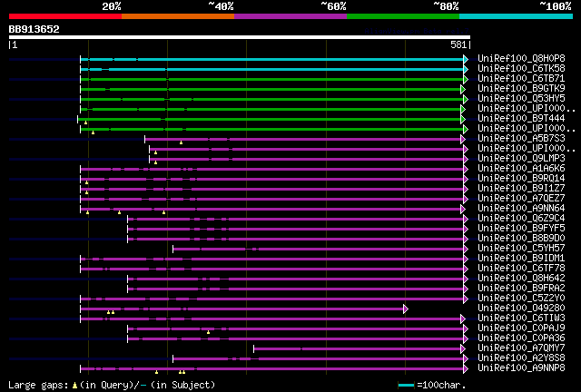Click the yellow gap marker under the UniRef100_A5B7S3 bar

[181, 142]
